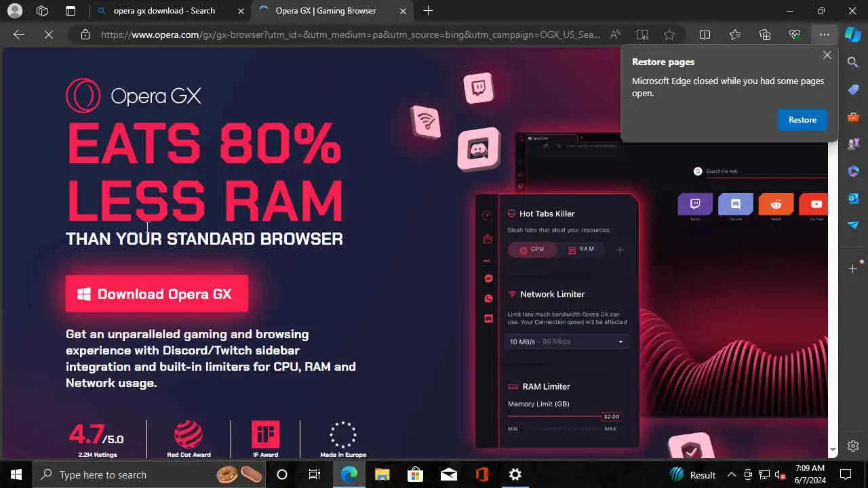
Task: Stop loading the page
Action: coord(49,35)
